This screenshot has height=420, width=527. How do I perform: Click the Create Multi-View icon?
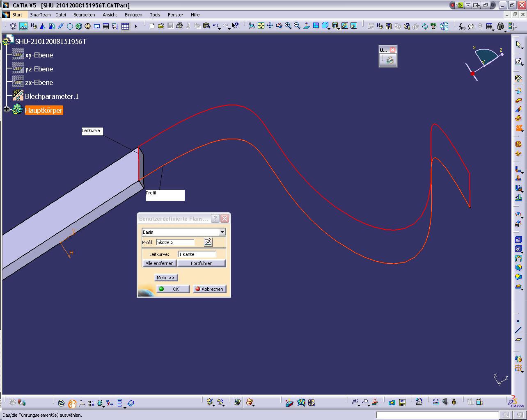(316, 26)
